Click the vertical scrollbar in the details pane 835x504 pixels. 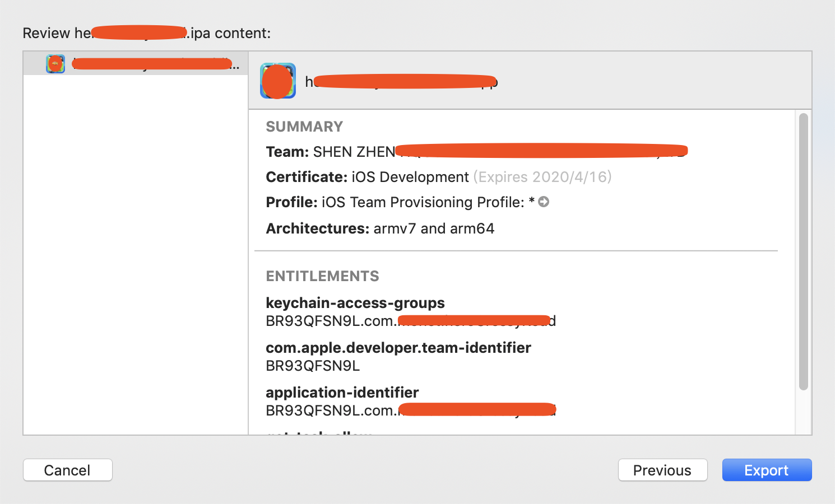click(x=803, y=252)
